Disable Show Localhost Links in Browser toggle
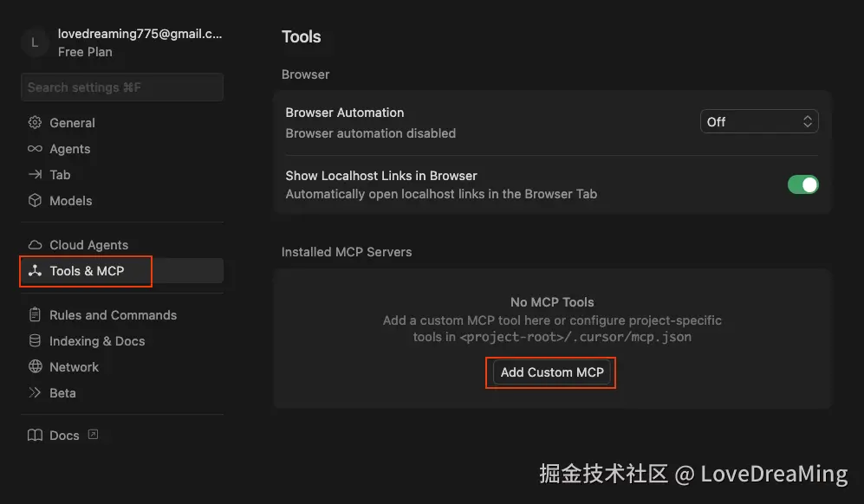Image resolution: width=864 pixels, height=504 pixels. 802,184
